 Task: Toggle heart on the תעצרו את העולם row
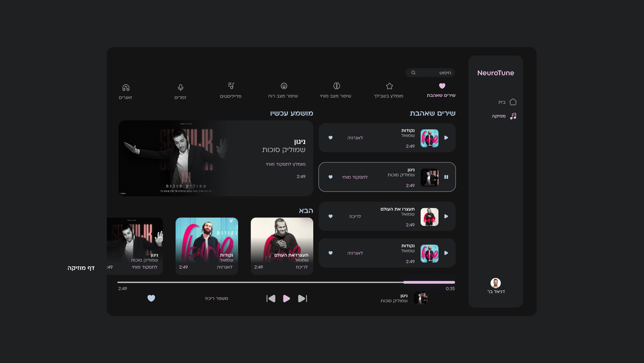[330, 216]
